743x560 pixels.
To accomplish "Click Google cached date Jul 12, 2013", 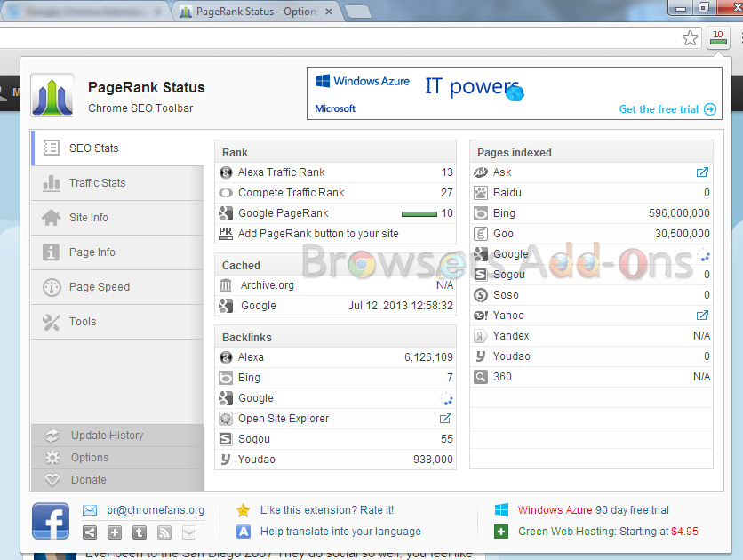I will pyautogui.click(x=401, y=306).
